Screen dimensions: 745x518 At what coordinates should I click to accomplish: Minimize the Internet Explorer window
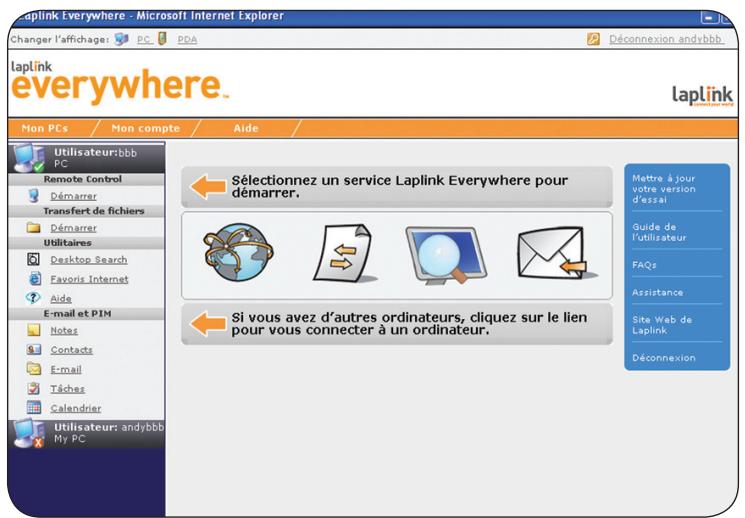[x=709, y=18]
